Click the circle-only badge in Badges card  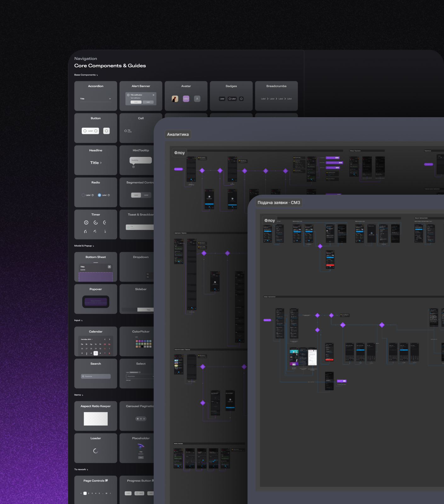coord(242,99)
